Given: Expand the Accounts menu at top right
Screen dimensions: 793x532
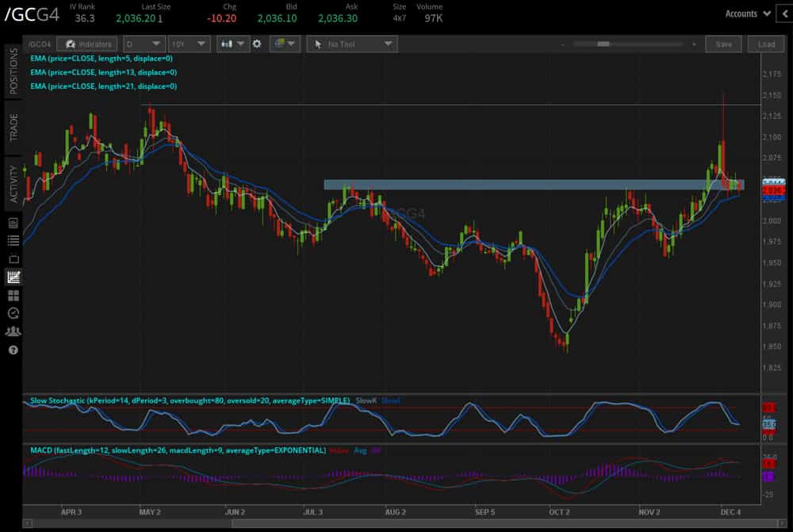Looking at the screenshot, I should pyautogui.click(x=747, y=13).
